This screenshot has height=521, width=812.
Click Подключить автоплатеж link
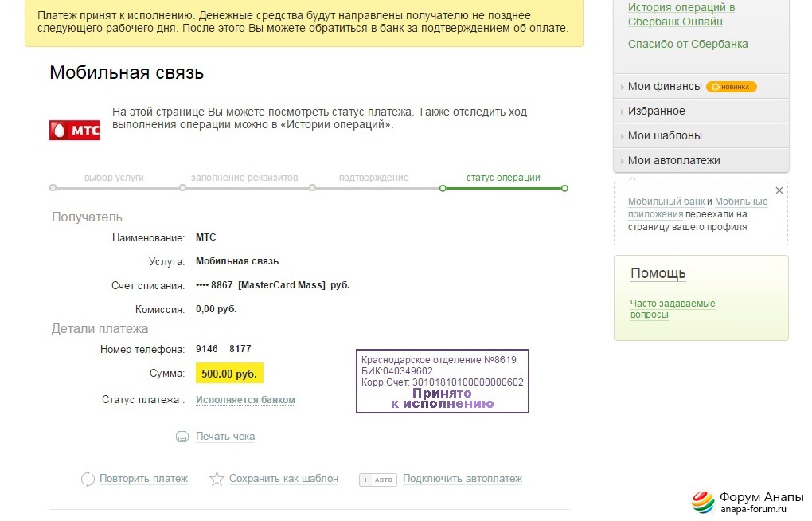(x=463, y=479)
